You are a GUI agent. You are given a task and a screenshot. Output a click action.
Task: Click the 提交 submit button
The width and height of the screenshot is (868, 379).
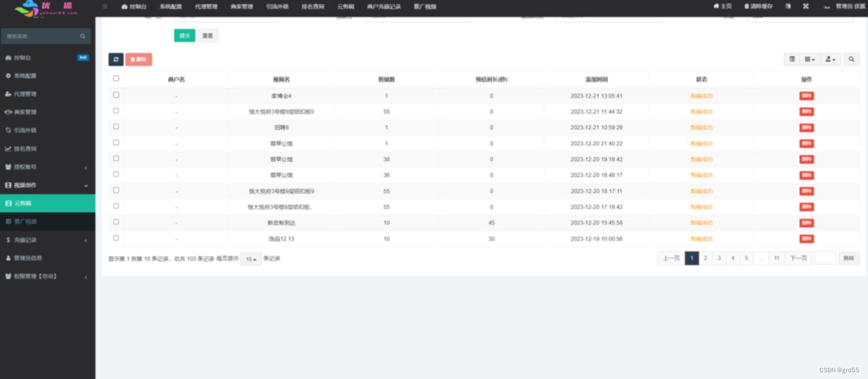(184, 35)
